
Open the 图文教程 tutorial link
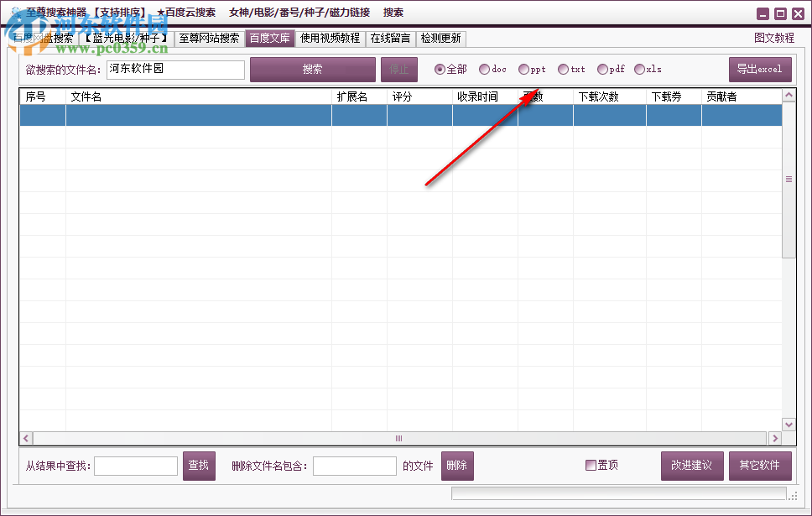[774, 38]
